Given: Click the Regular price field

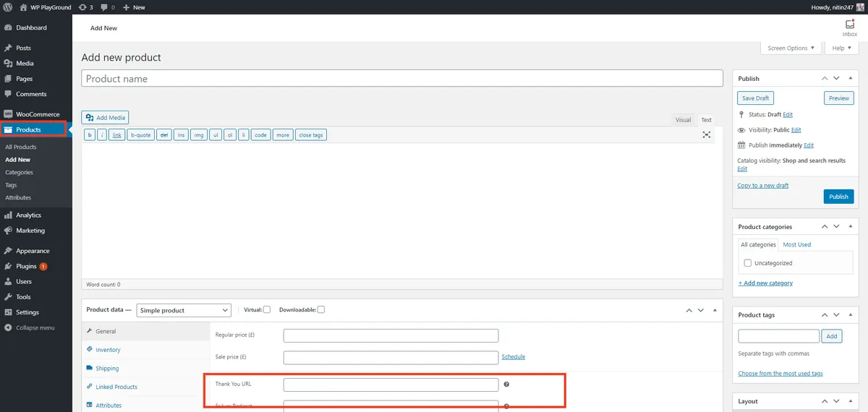Looking at the screenshot, I should (x=391, y=335).
